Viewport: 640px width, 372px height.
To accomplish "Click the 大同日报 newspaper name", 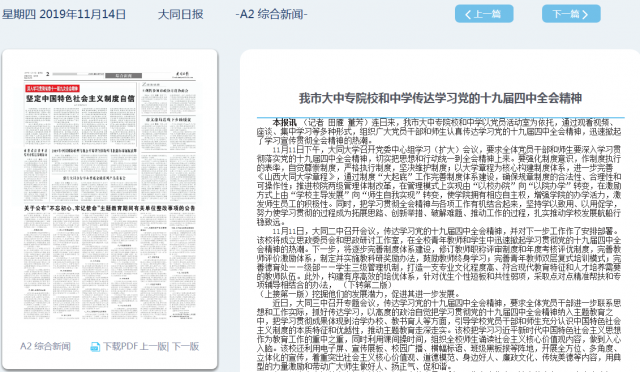I will [180, 14].
